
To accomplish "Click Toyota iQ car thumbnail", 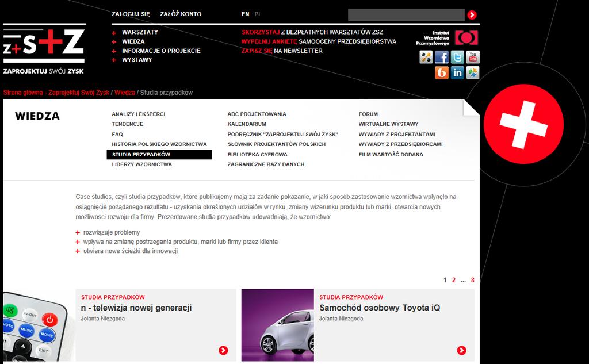I will tap(278, 325).
